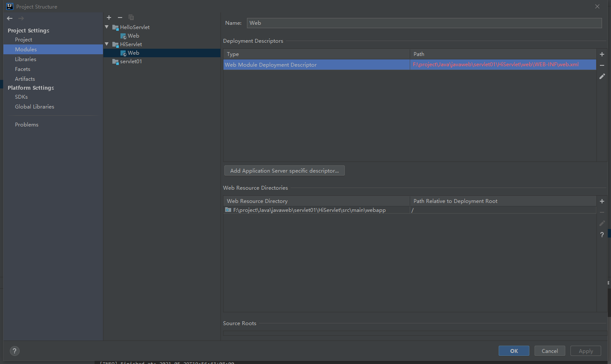This screenshot has width=611, height=364.
Task: Add a deployment descriptor with plus icon
Action: point(602,54)
